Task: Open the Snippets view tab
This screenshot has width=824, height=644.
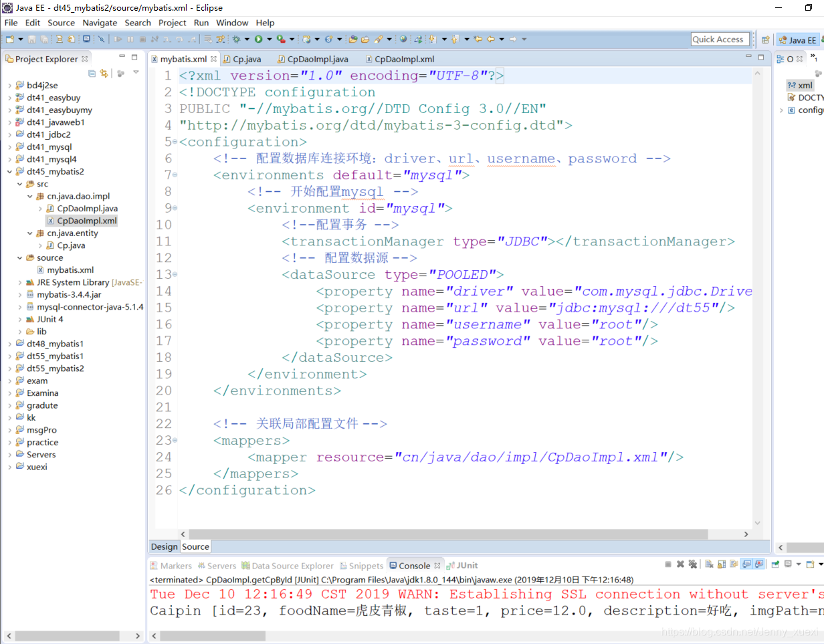Action: [x=362, y=566]
